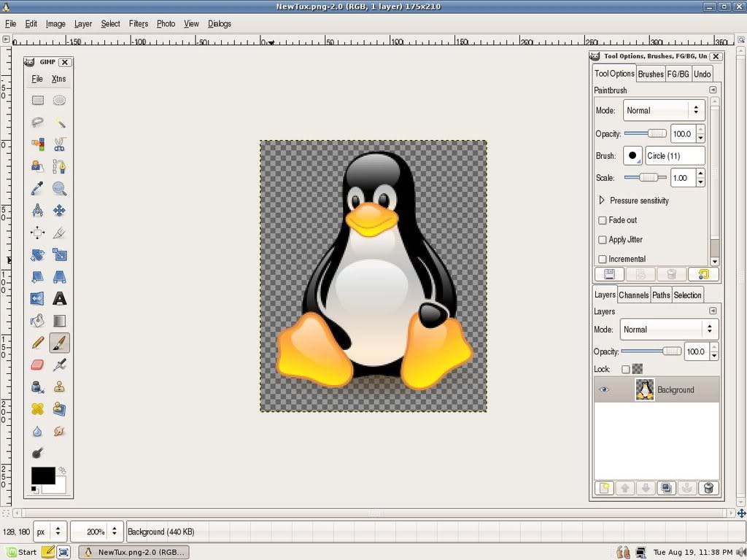Expand the Pressure sensitivity section
Viewport: 747px width, 560px height.
tap(602, 201)
